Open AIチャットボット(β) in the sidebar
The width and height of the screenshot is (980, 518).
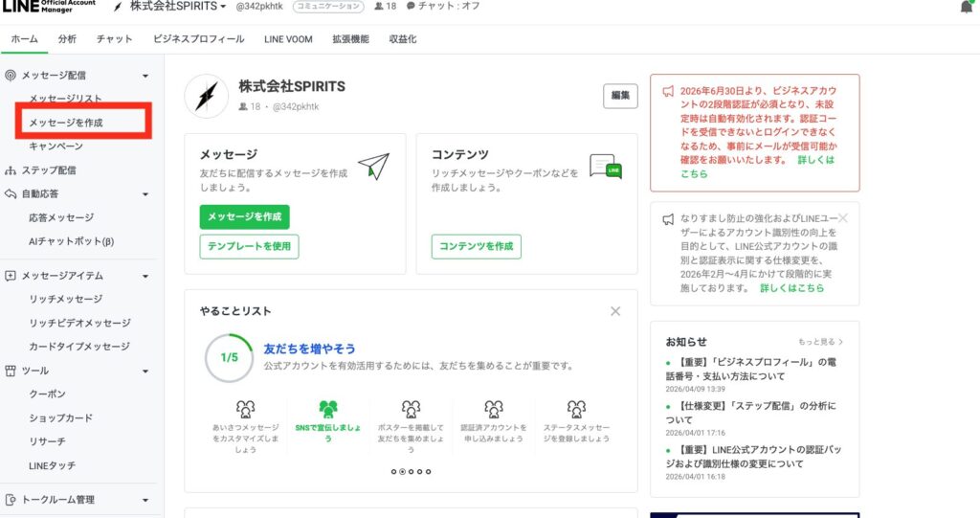click(x=71, y=241)
